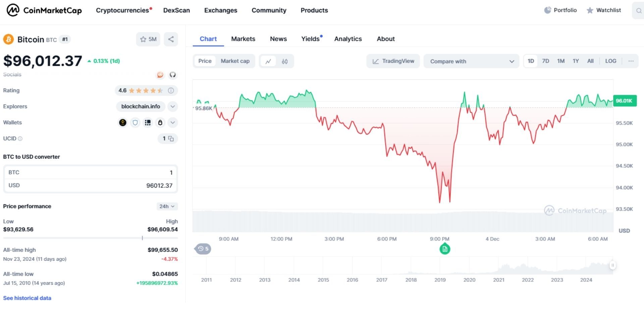This screenshot has width=644, height=310.
Task: Enable LOG scale on the chart
Action: [x=610, y=61]
